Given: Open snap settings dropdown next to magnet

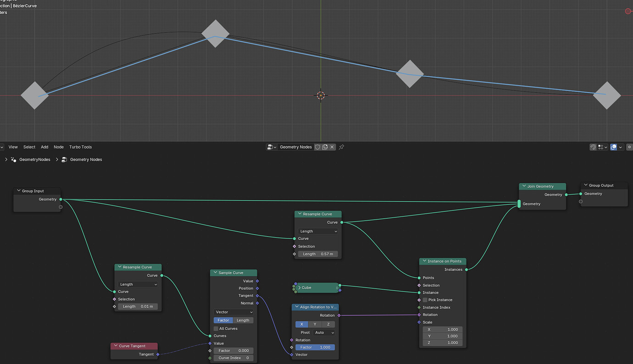Looking at the screenshot, I should pyautogui.click(x=602, y=147).
